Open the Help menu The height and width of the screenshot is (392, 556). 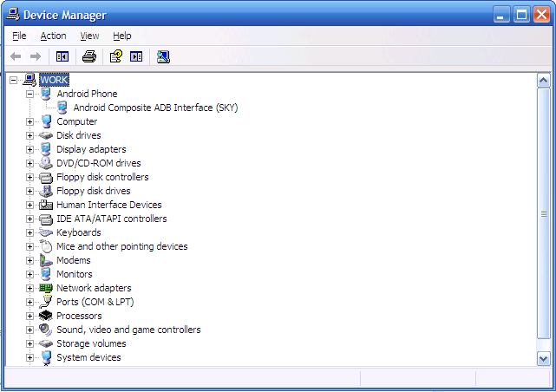122,36
